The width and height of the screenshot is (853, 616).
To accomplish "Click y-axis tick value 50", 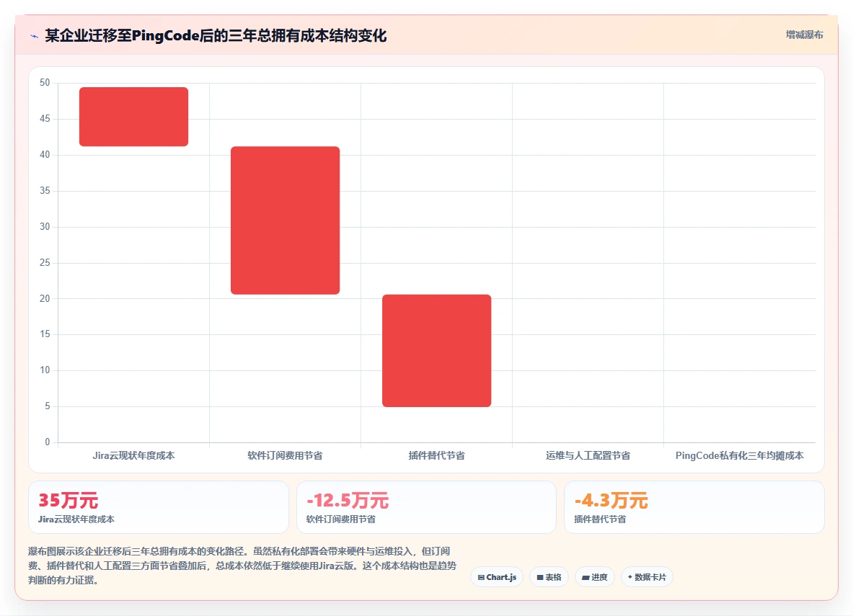I will tap(45, 83).
